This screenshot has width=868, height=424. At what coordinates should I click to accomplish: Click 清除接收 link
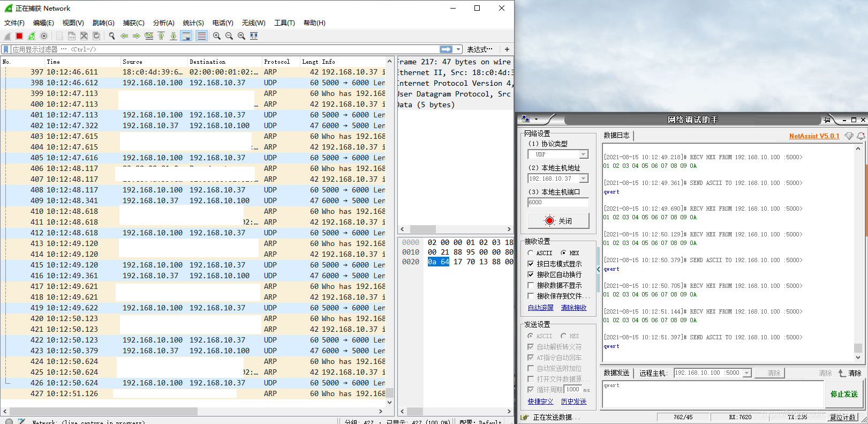coord(573,308)
